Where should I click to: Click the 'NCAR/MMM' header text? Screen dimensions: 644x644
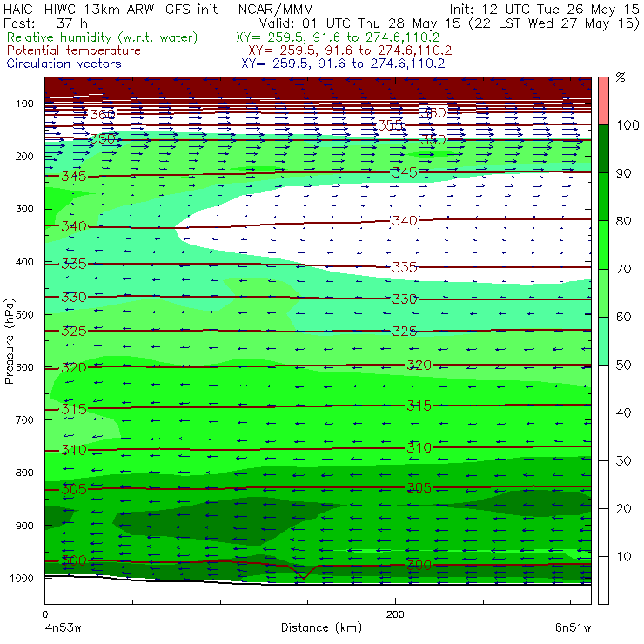point(276,9)
